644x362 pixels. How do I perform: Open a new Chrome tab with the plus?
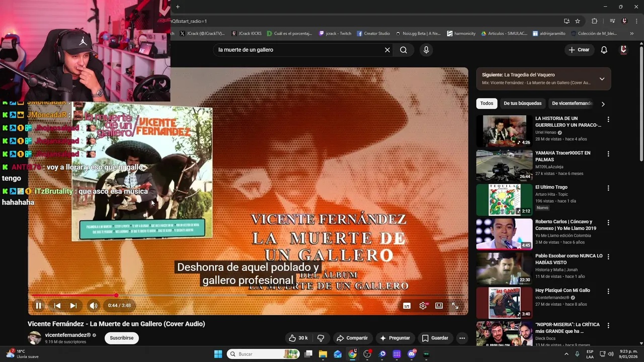tap(178, 7)
